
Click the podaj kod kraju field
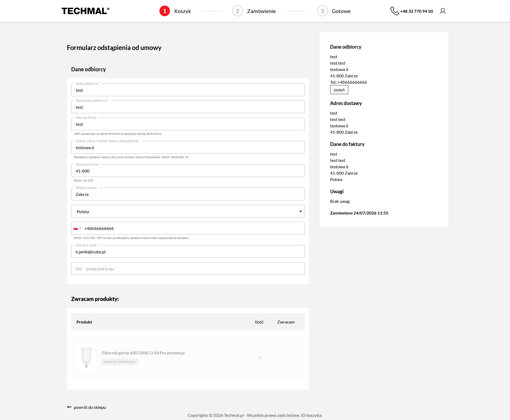pos(188,268)
